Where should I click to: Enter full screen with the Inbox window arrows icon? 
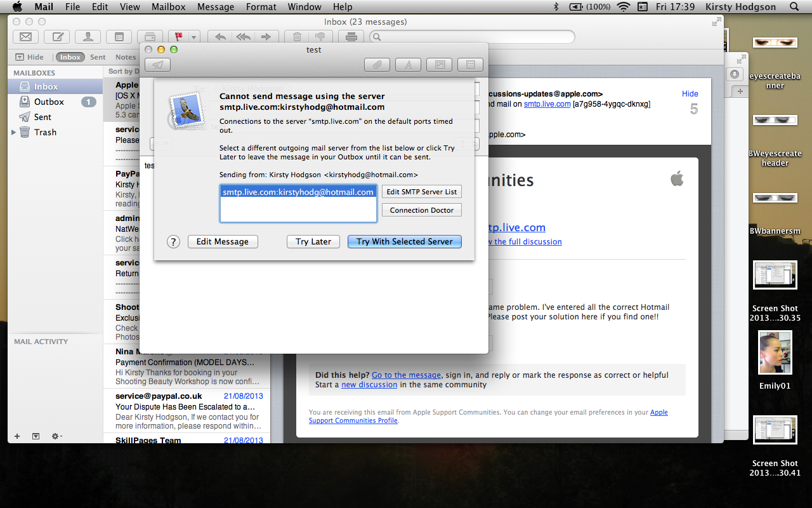coord(717,22)
